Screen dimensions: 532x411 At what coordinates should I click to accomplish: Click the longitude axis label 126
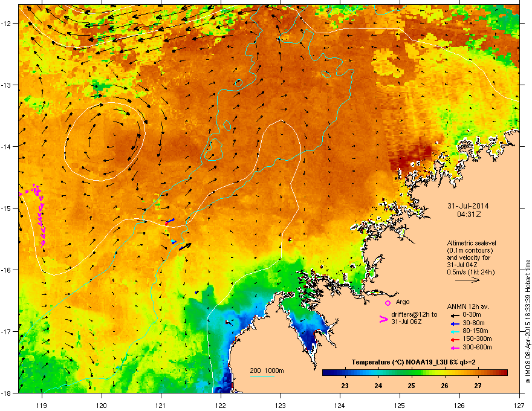(459, 405)
